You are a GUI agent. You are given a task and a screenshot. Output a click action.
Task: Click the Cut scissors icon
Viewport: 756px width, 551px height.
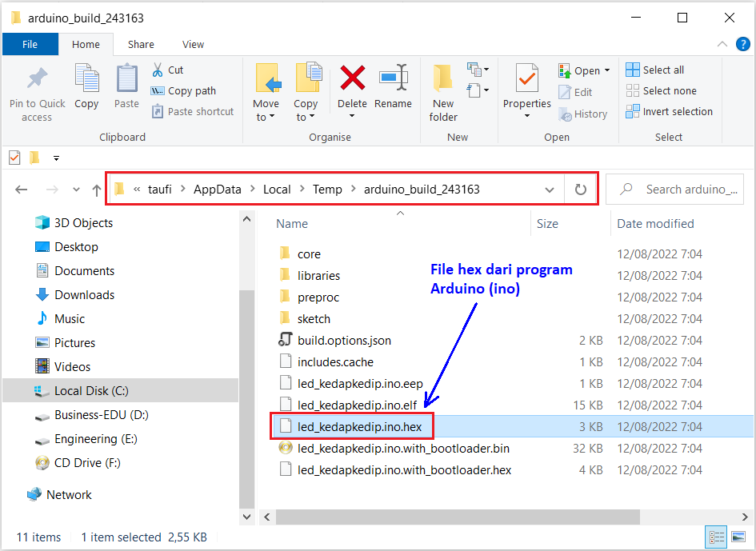(x=157, y=70)
